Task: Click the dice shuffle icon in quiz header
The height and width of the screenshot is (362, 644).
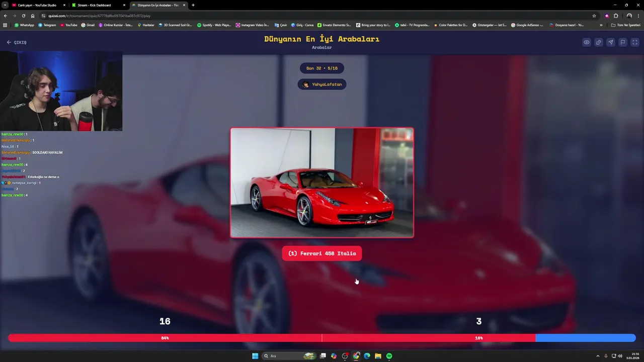Action: [x=599, y=42]
